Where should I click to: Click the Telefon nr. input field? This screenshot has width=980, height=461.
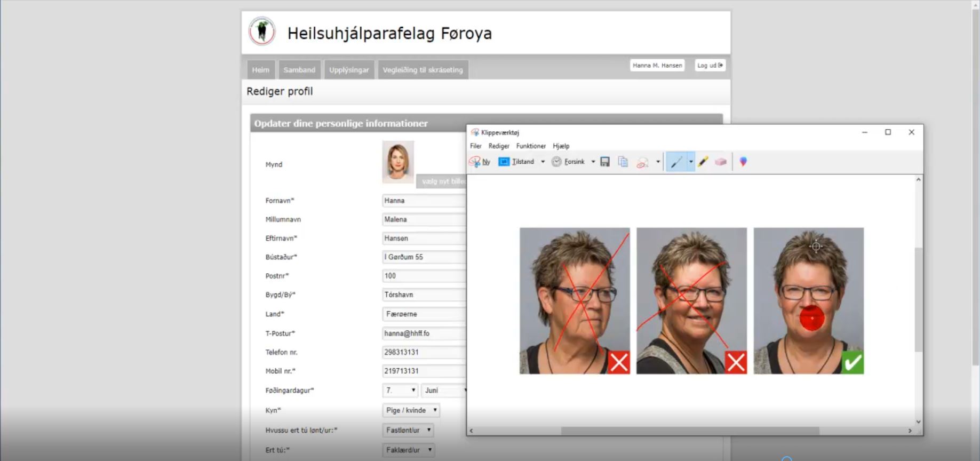click(x=425, y=352)
